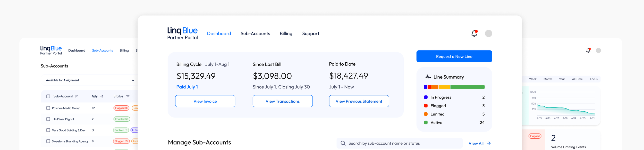Check the Sweetums Branding Agency row
644x150 pixels.
click(48, 141)
